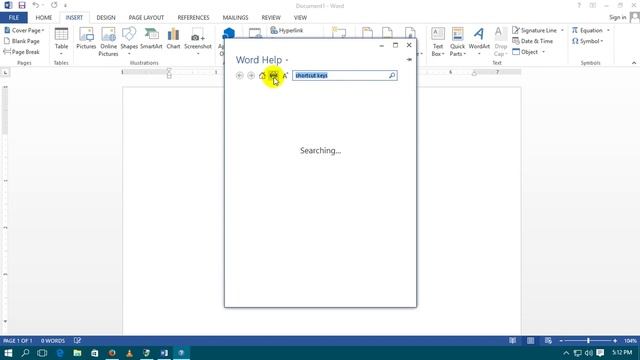Open the Online Pictures tool
Viewport: 640px width, 360px height.
[x=108, y=41]
